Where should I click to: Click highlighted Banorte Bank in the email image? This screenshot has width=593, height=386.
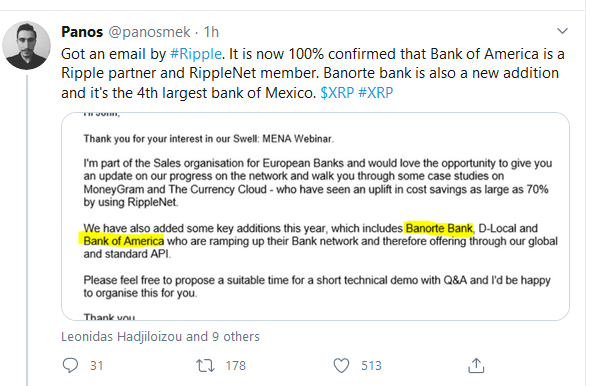(x=439, y=228)
